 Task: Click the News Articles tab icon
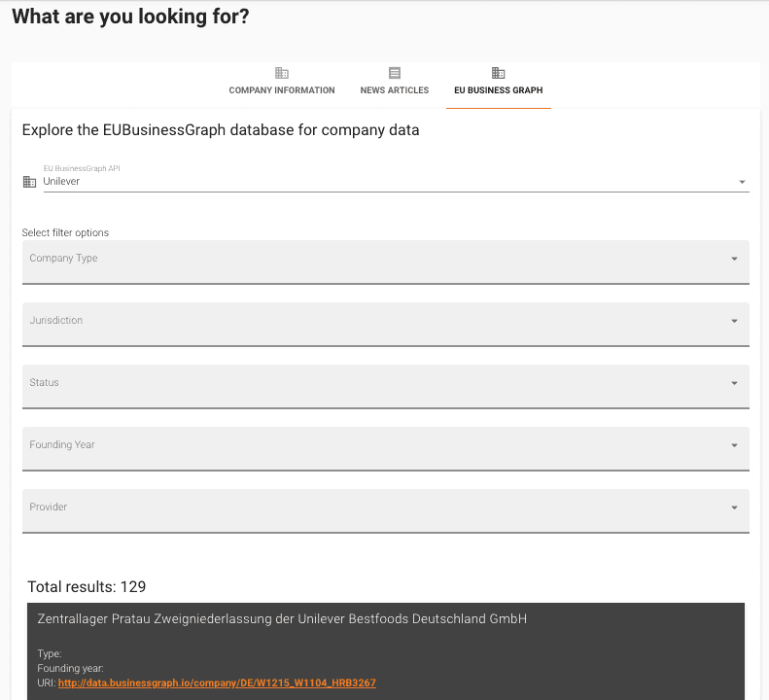(395, 73)
